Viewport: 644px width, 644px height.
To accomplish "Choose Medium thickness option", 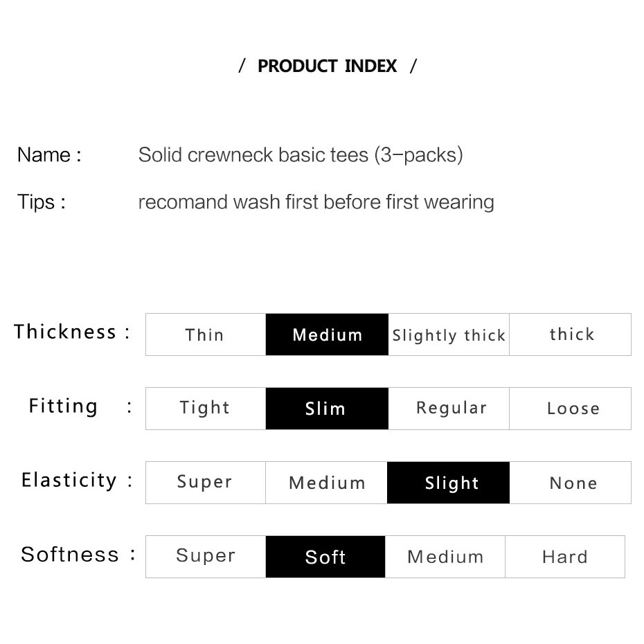I will (327, 335).
